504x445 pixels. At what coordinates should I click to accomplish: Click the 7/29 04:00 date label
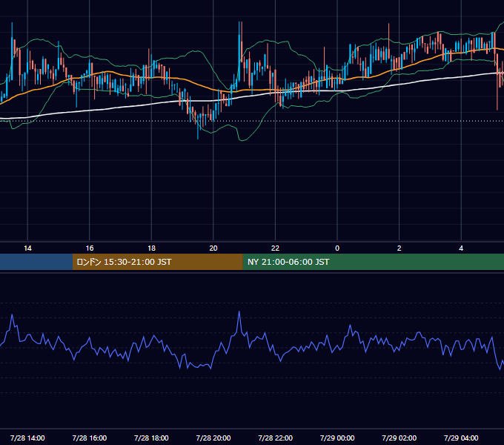[461, 438]
